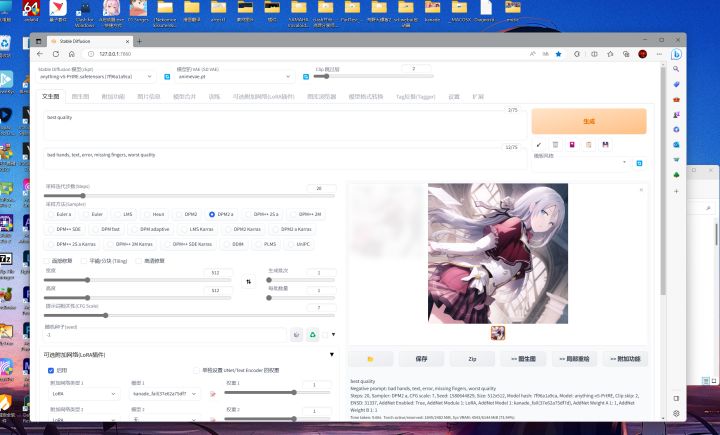Open the template styles dropdown

coord(580,164)
